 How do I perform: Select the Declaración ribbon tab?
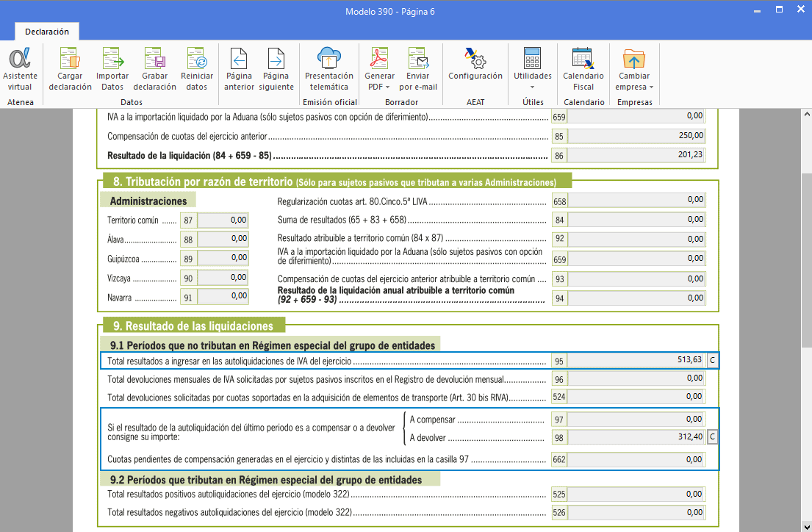click(x=46, y=32)
